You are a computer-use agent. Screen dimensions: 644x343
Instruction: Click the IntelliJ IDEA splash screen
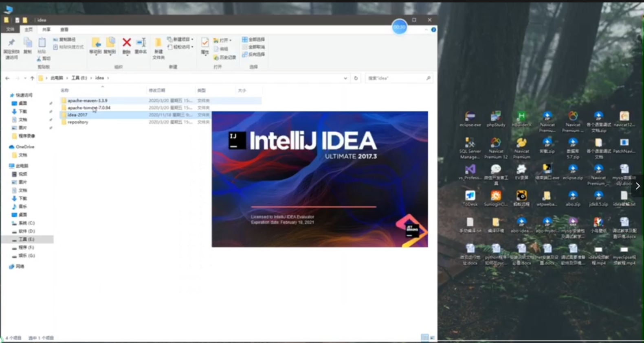click(320, 179)
